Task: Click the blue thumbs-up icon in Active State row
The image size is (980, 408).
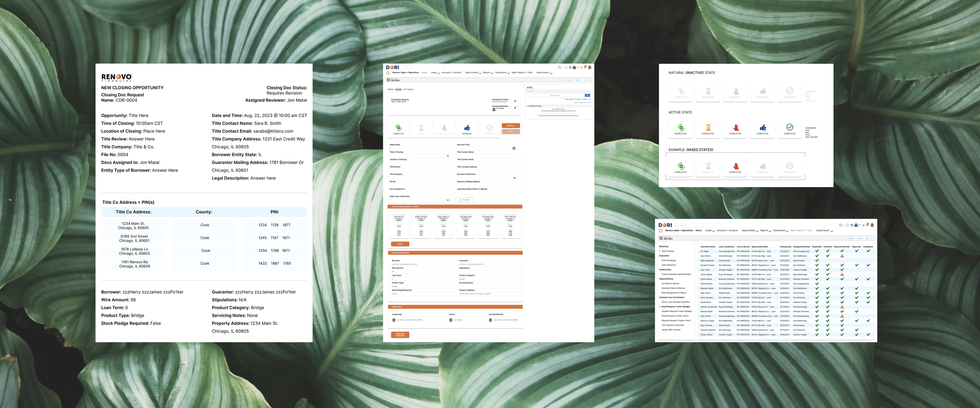Action: click(x=762, y=127)
